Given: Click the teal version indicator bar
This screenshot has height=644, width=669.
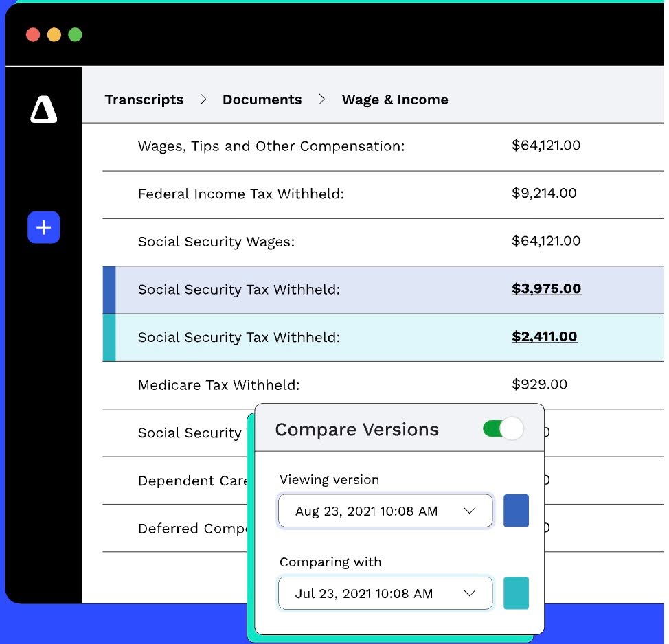Looking at the screenshot, I should click(109, 337).
